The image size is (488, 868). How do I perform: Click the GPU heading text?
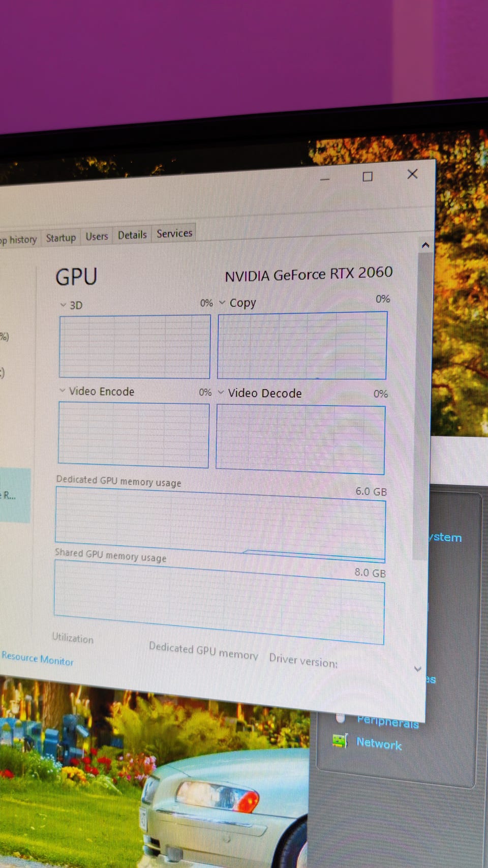[76, 277]
